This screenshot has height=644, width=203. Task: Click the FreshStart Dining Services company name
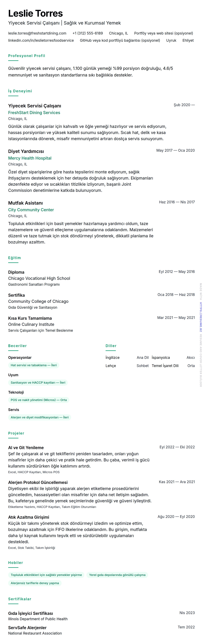(x=34, y=113)
